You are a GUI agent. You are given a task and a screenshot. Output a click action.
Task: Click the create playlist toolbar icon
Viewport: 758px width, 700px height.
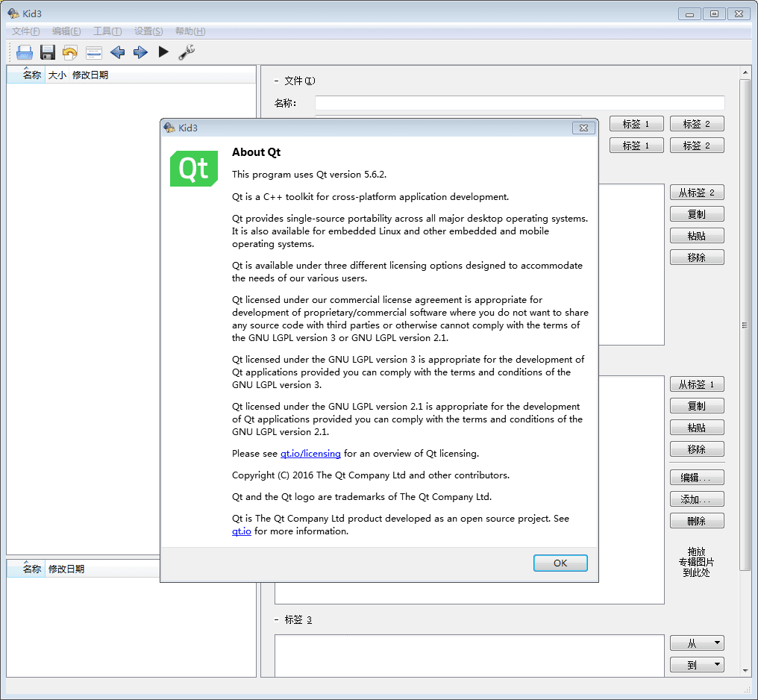(93, 52)
